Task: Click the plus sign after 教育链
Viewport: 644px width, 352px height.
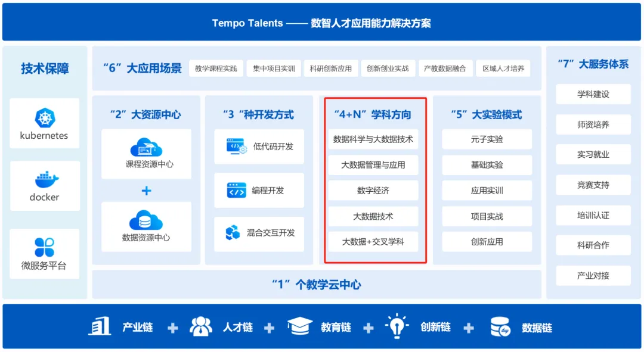Action: point(369,328)
